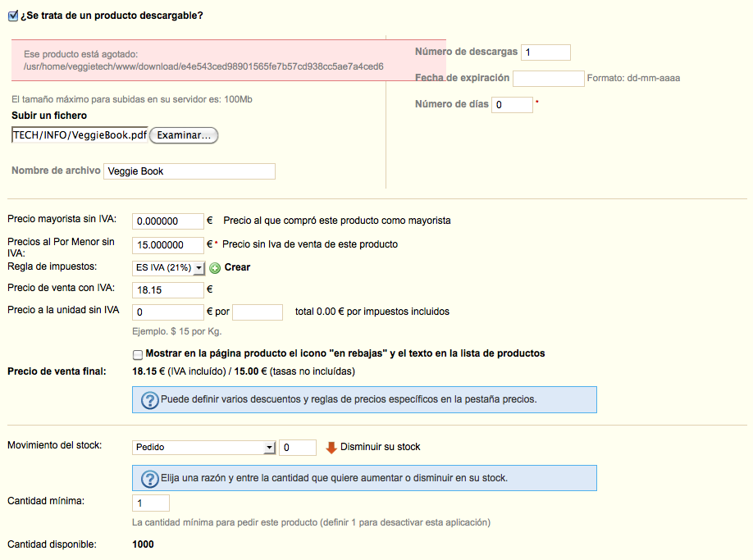
Task: Click the Crear tax rule link
Action: pyautogui.click(x=237, y=267)
